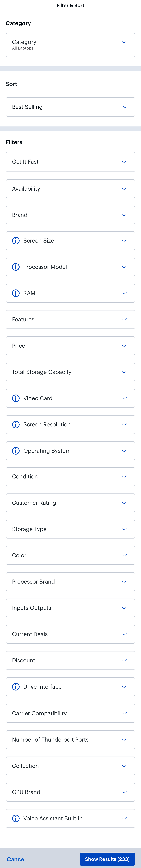This screenshot has width=141, height=868.
Task: Expand the Current Deals section
Action: [70, 634]
